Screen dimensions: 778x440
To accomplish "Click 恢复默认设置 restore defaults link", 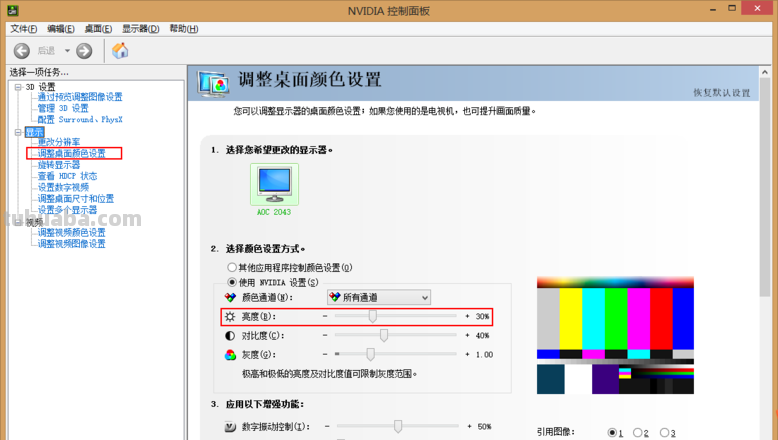I will point(721,93).
